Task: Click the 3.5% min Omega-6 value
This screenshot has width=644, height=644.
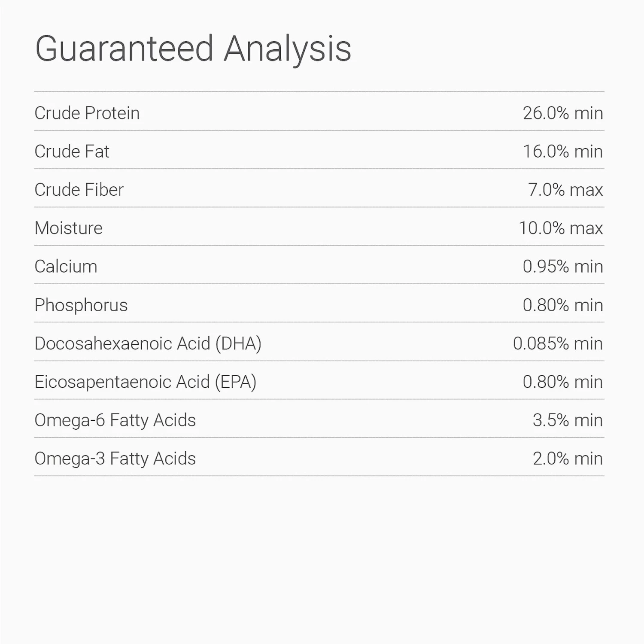Action: 568,420
